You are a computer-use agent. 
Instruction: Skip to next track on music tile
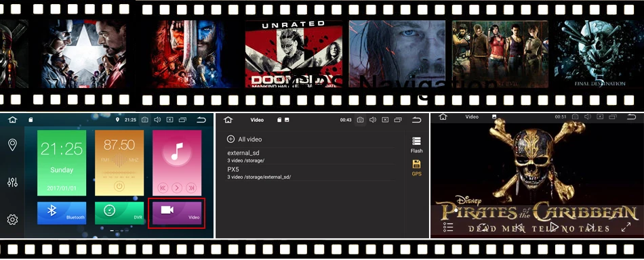coord(191,188)
